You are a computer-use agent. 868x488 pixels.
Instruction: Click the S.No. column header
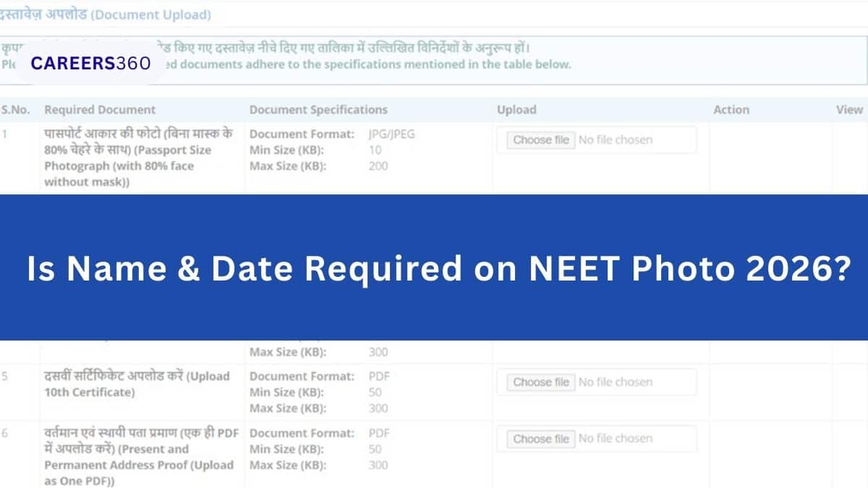pyautogui.click(x=16, y=109)
